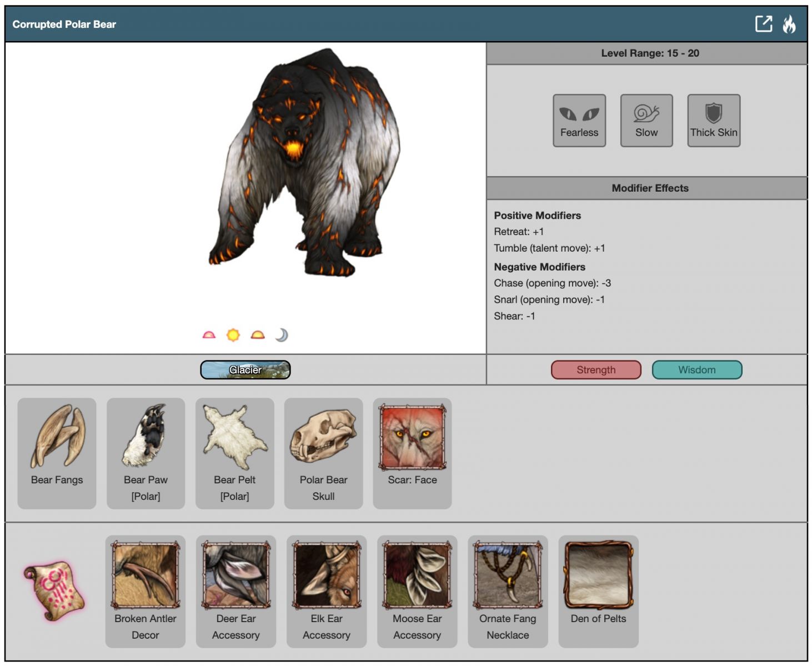Open the Bear Paw [Polar] item
812x666 pixels.
point(146,453)
